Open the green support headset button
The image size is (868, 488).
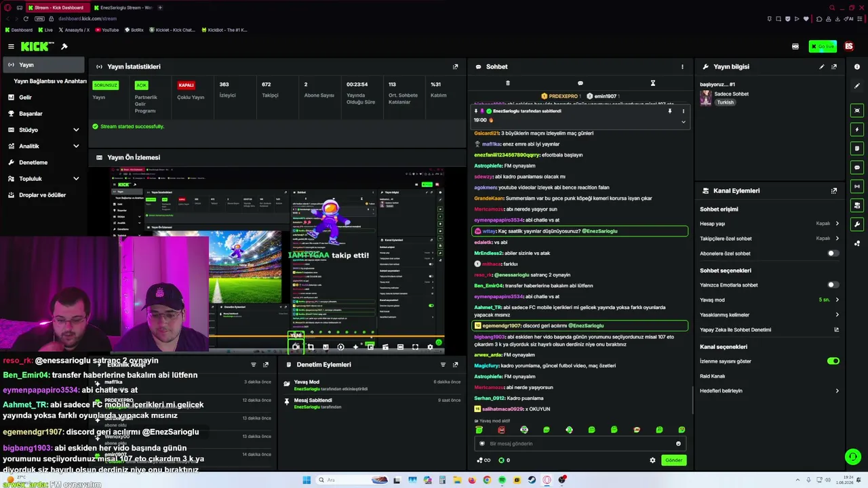pos(853,457)
